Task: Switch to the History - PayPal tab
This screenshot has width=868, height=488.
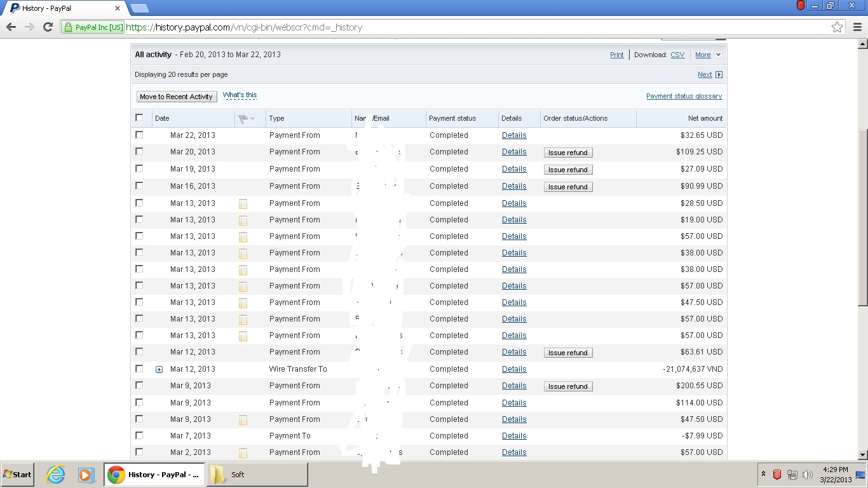Action: pos(64,8)
